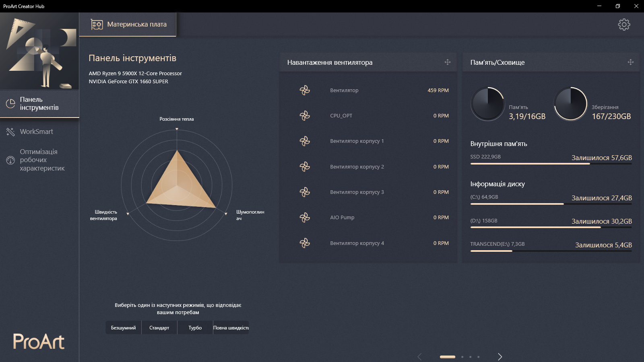This screenshot has height=362, width=644.
Task: Click the Швидкість вентилятора chart label
Action: (x=103, y=215)
